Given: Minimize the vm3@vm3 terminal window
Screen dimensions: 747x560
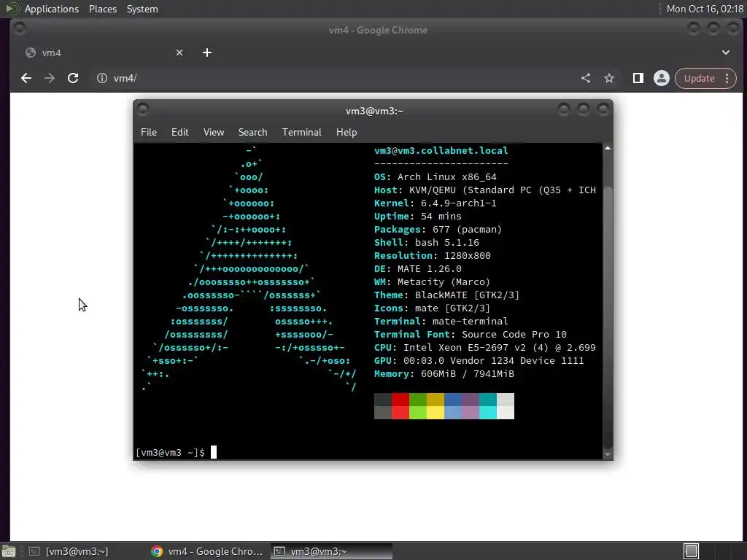Looking at the screenshot, I should (x=564, y=110).
